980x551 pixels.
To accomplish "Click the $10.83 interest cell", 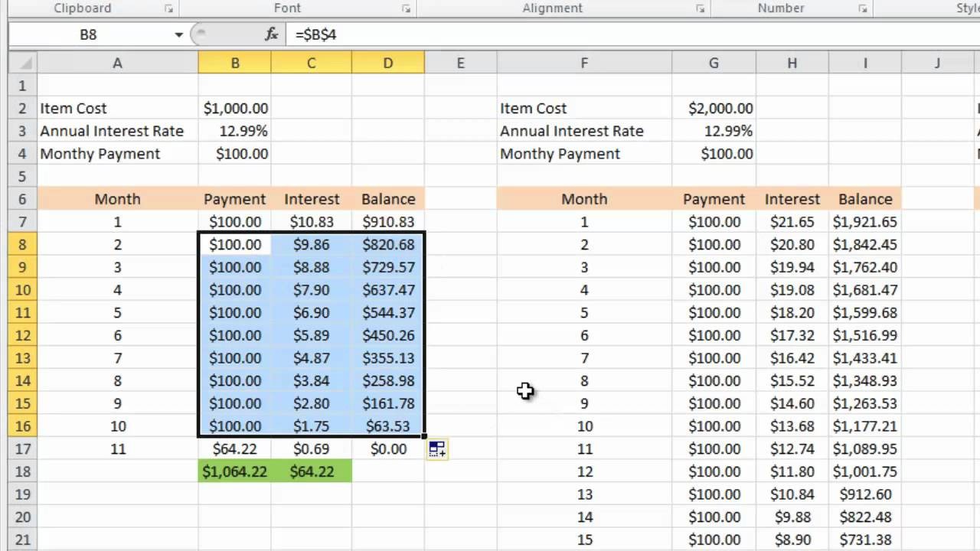I will 312,222.
